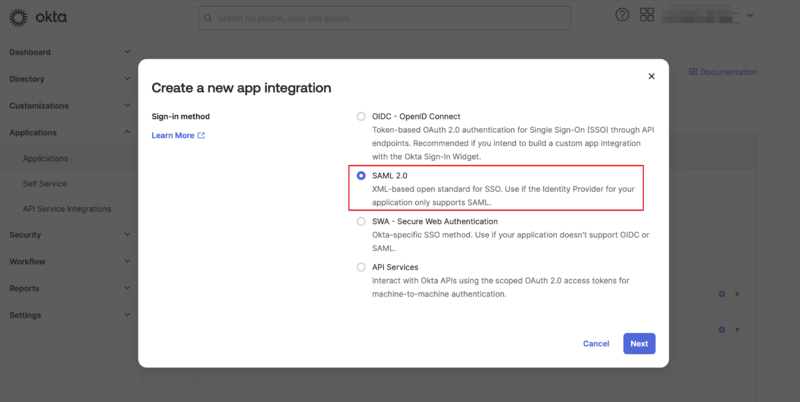This screenshot has height=402, width=800.
Task: Open the apps grid icon
Action: 647,16
